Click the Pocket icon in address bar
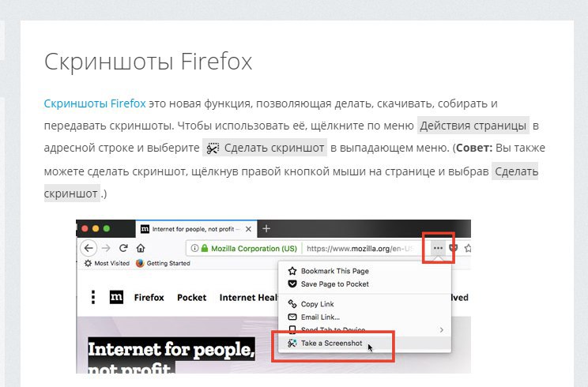The height and width of the screenshot is (387, 588). [454, 248]
